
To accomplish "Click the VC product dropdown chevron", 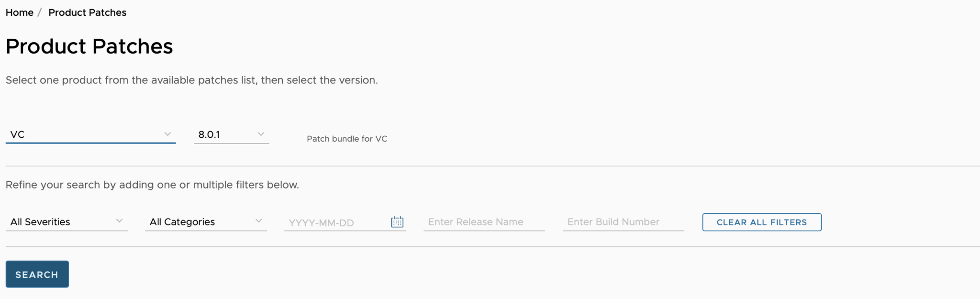I will 168,134.
